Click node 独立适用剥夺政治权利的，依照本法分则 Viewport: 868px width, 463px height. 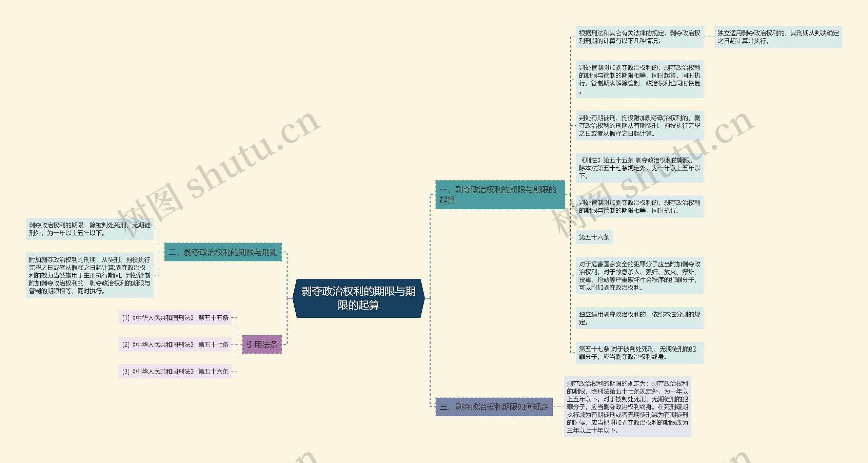click(x=639, y=318)
